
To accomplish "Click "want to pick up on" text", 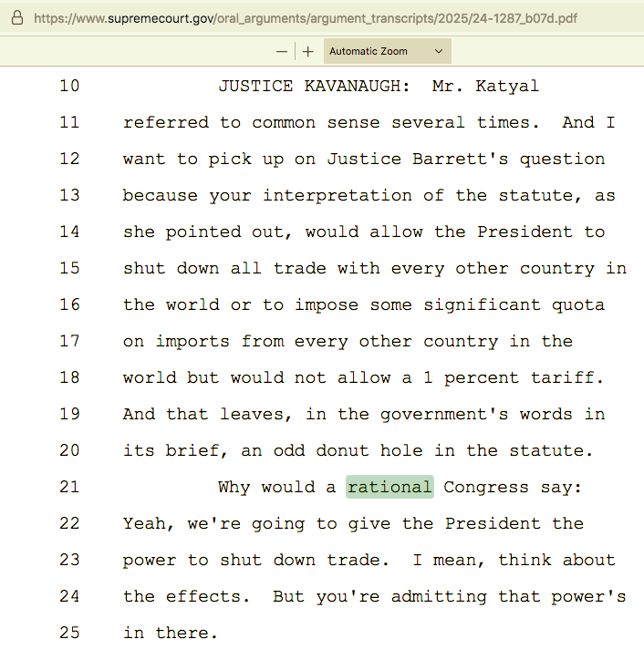I will pos(219,160).
